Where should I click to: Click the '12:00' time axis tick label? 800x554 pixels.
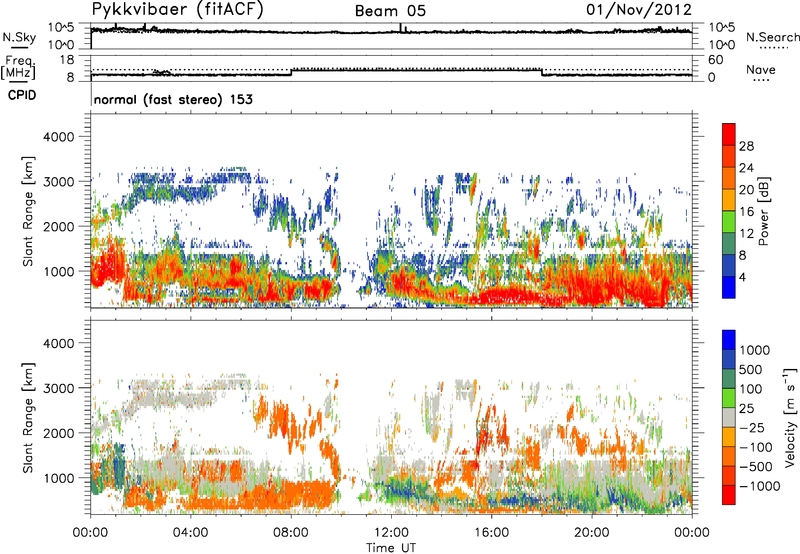tap(391, 533)
